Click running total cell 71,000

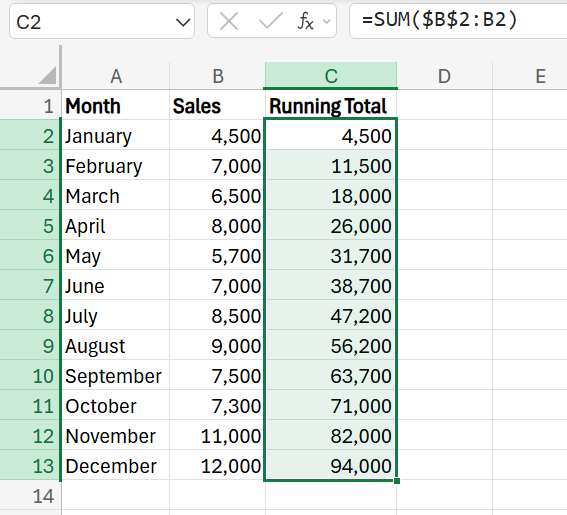[x=331, y=406]
